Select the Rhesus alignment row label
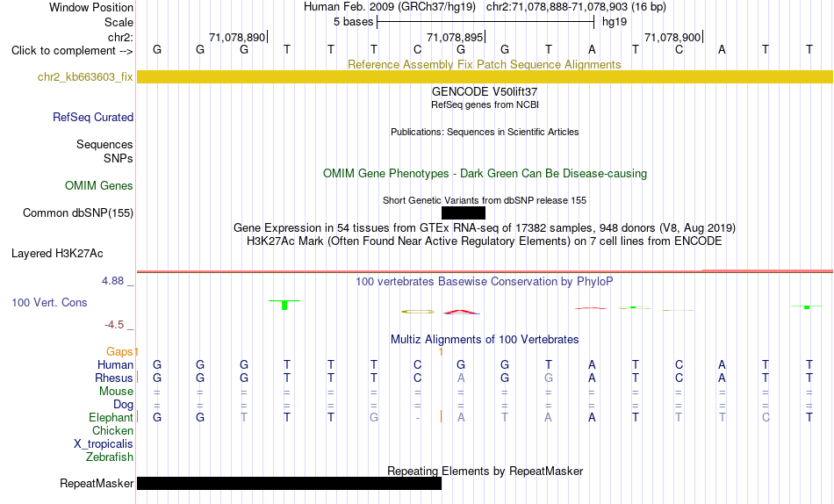Image resolution: width=834 pixels, height=504 pixels. coord(114,378)
